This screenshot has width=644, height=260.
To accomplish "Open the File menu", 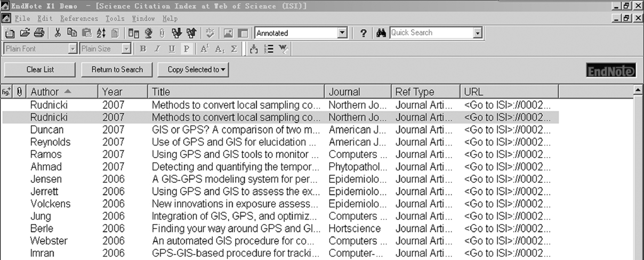I will click(x=22, y=19).
